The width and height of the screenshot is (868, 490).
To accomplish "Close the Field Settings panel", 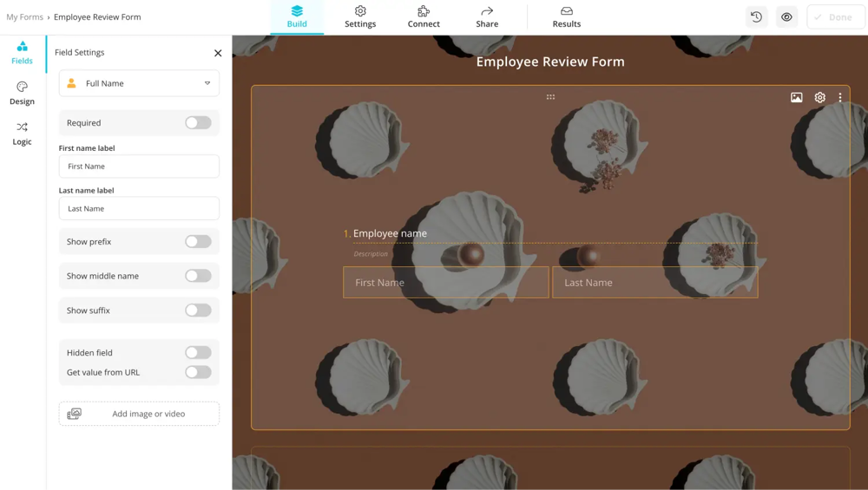I will pos(218,53).
